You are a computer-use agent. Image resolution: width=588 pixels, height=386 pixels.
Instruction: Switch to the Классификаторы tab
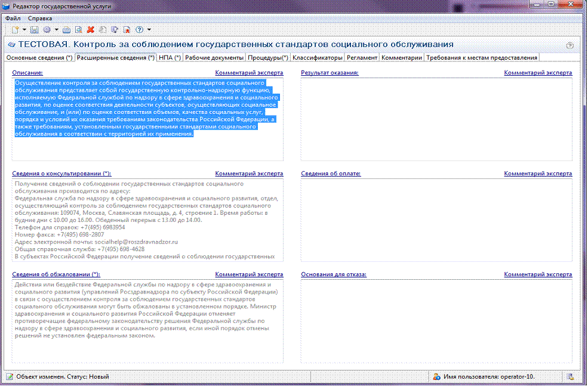[317, 58]
